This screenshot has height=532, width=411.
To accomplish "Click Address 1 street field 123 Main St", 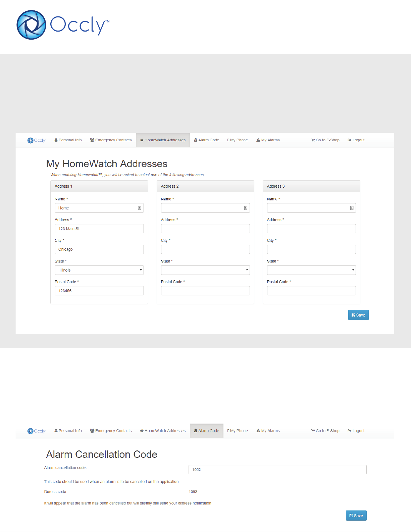I will coord(99,229).
